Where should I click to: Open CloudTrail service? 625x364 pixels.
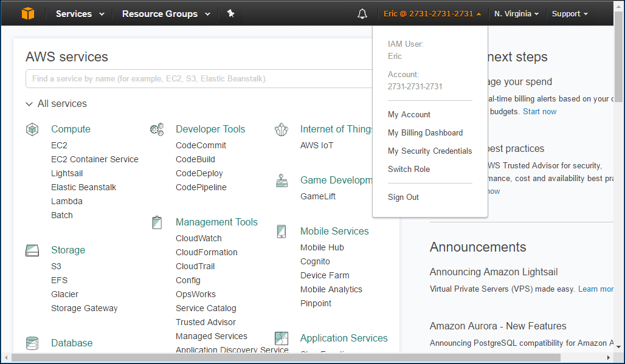(195, 266)
